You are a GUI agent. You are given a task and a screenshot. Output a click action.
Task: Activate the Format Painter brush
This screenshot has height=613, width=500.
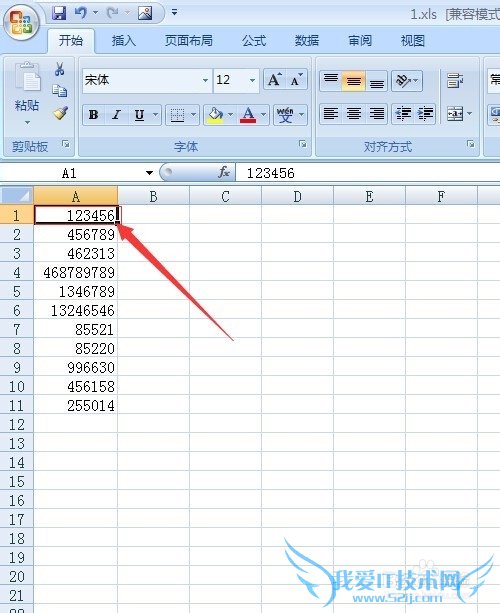60,113
